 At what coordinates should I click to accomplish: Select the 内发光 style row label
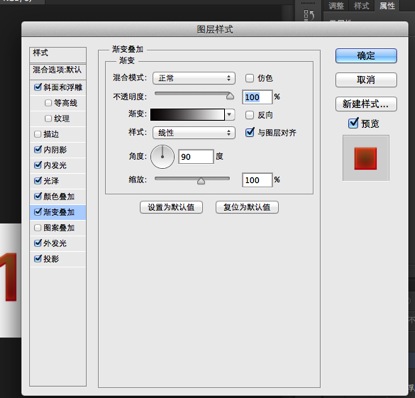55,165
